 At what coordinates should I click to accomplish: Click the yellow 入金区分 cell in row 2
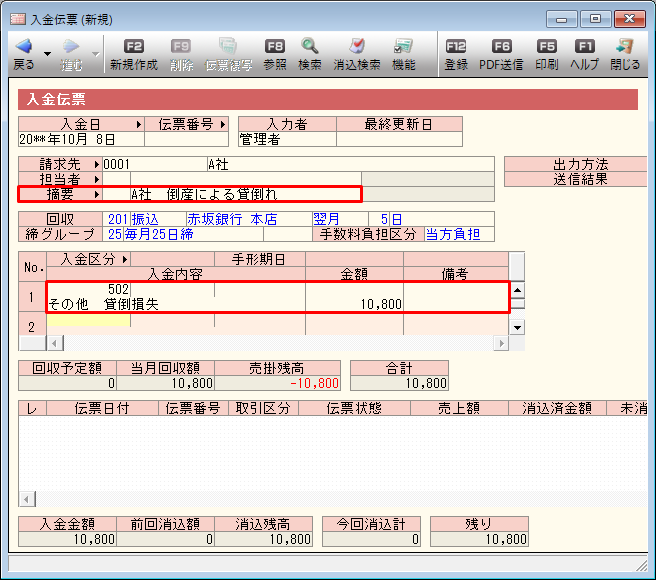[x=89, y=320]
